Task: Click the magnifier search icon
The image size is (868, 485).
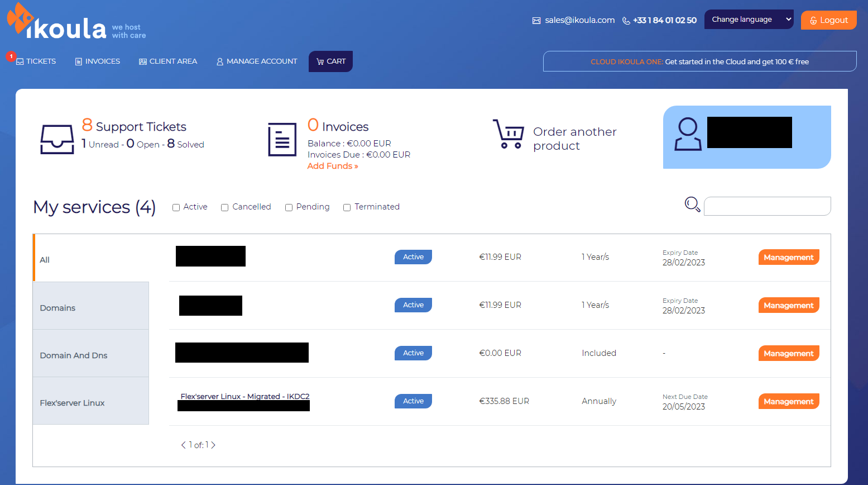Action: pyautogui.click(x=693, y=205)
